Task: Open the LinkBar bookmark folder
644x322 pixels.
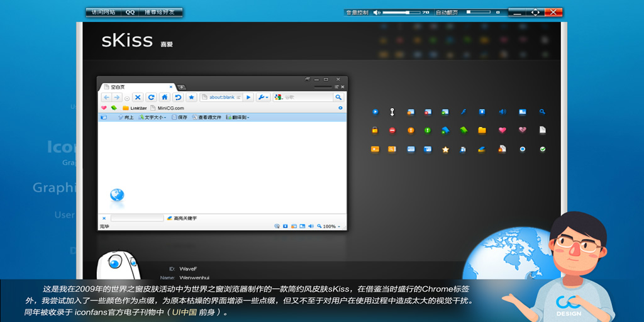Action: point(135,108)
